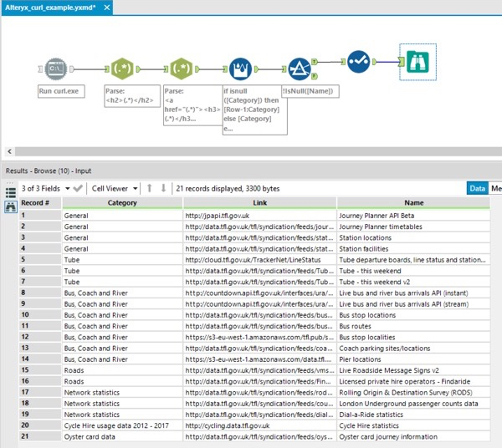Viewport: 502px width, 448px height.
Task: Select the a href Parse annotation box
Action: (193, 104)
